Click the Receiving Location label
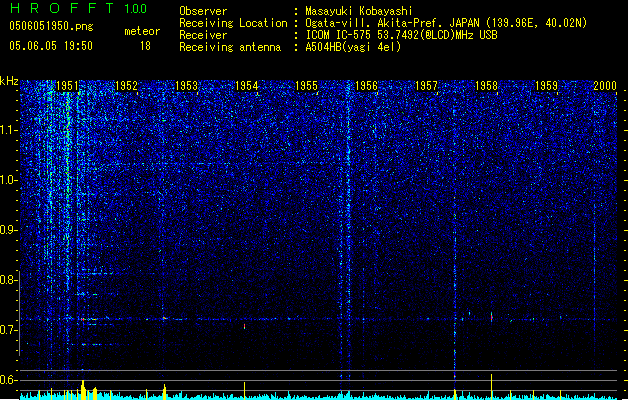This screenshot has height=400, width=629. 233,23
